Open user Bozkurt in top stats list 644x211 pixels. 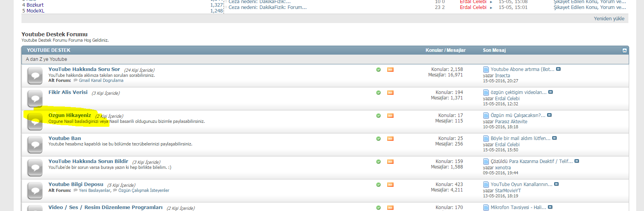point(35,5)
